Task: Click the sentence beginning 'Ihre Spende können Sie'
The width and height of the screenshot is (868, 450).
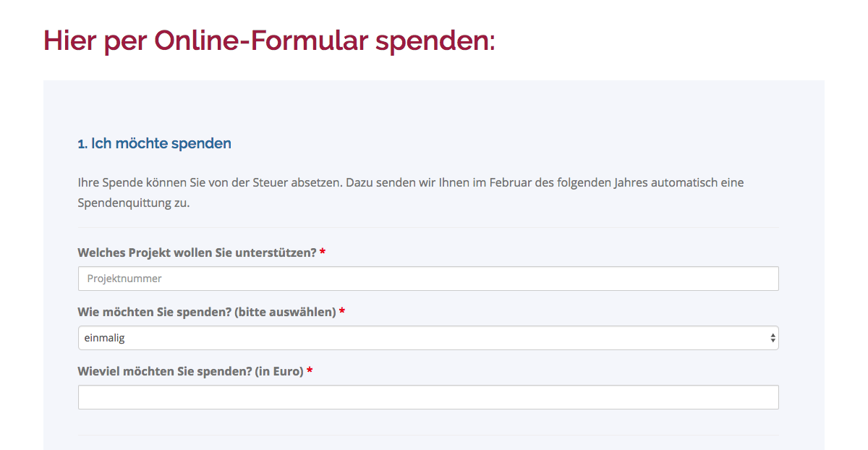Action: tap(411, 182)
